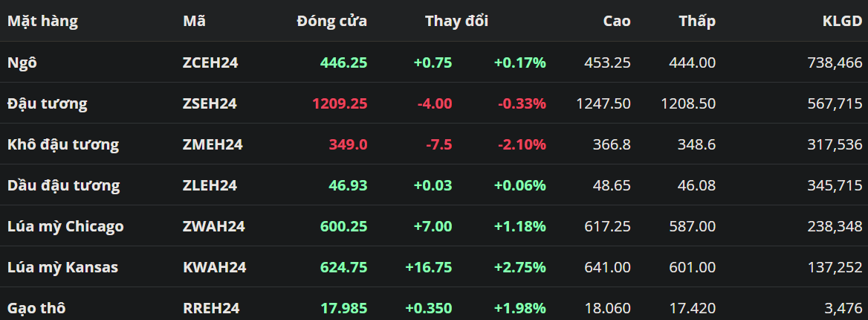Image resolution: width=868 pixels, height=320 pixels.
Task: Select Lúa mỳ Chicago commodity
Action: [x=65, y=226]
